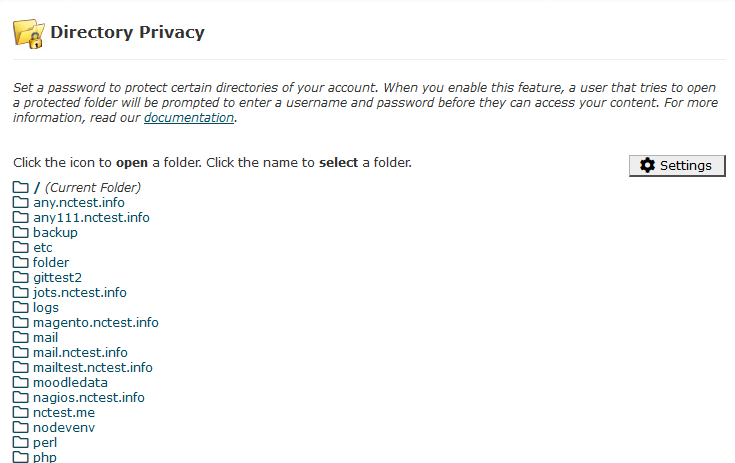Select mailtest.nctest.info folder name
This screenshot has height=463, width=735.
pos(93,367)
